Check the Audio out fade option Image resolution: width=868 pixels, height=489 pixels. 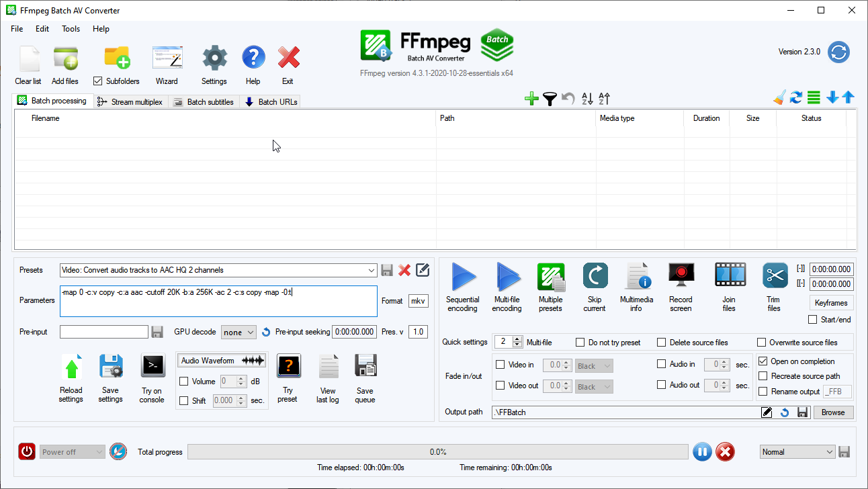[x=662, y=385]
